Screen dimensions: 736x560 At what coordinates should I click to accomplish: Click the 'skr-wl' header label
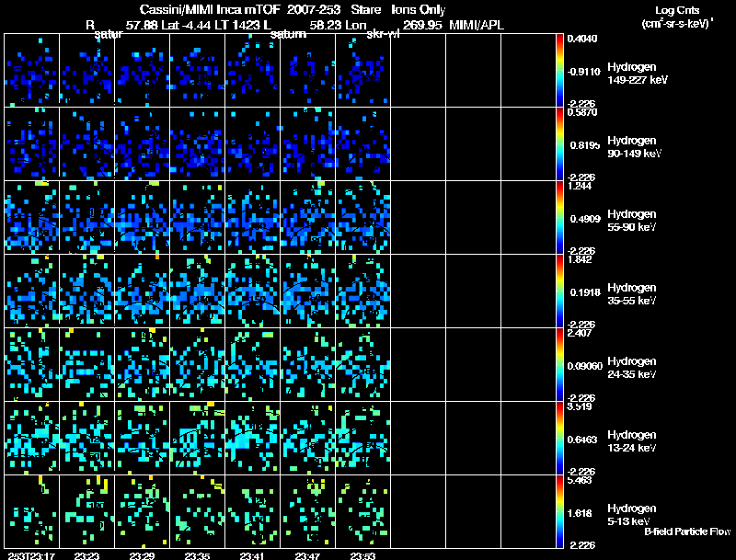[383, 34]
